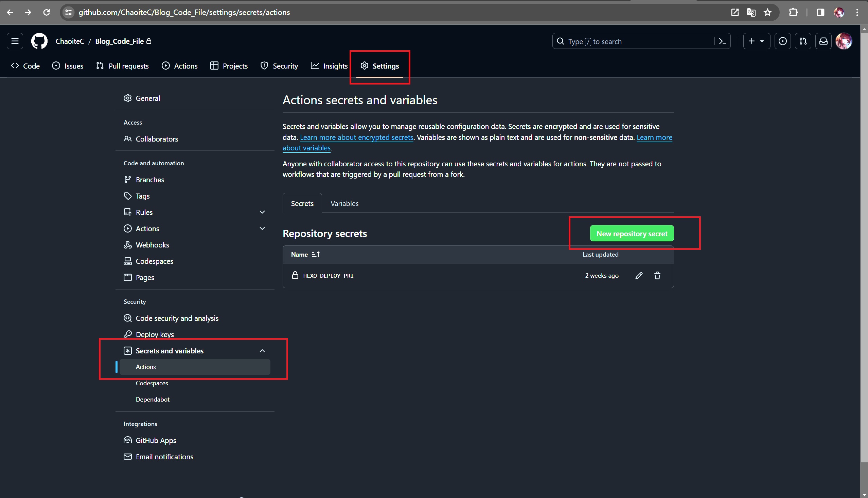Open the notifications inbox icon
868x498 pixels.
823,41
